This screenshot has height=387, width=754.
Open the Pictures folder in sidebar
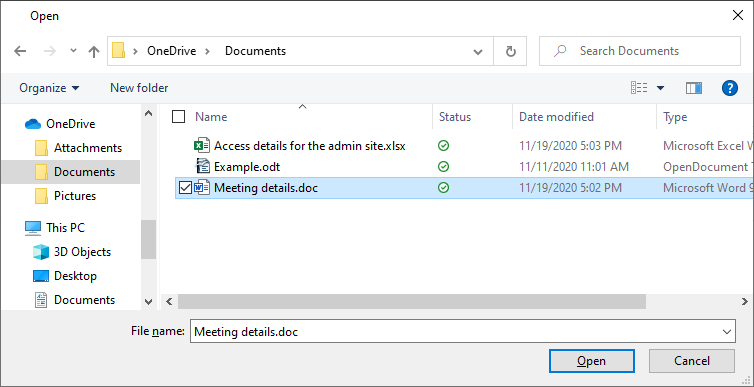click(x=75, y=196)
